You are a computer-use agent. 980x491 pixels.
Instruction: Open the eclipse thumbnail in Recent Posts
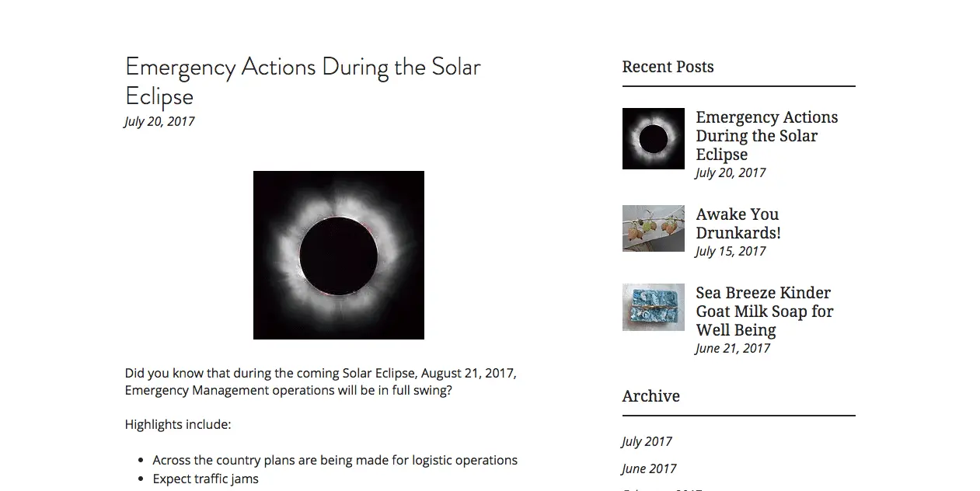pyautogui.click(x=653, y=138)
